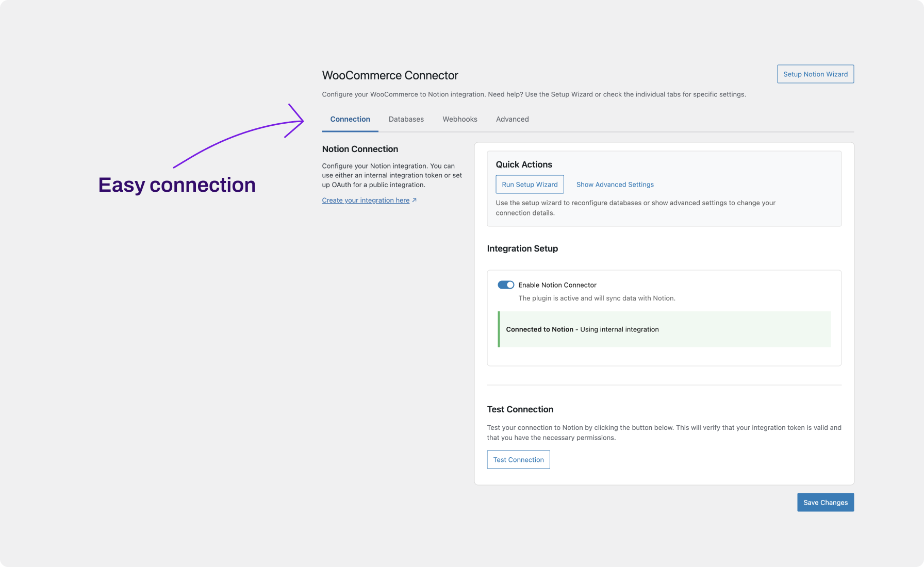Viewport: 924px width, 567px height.
Task: Switch to the Databases tab
Action: [406, 119]
